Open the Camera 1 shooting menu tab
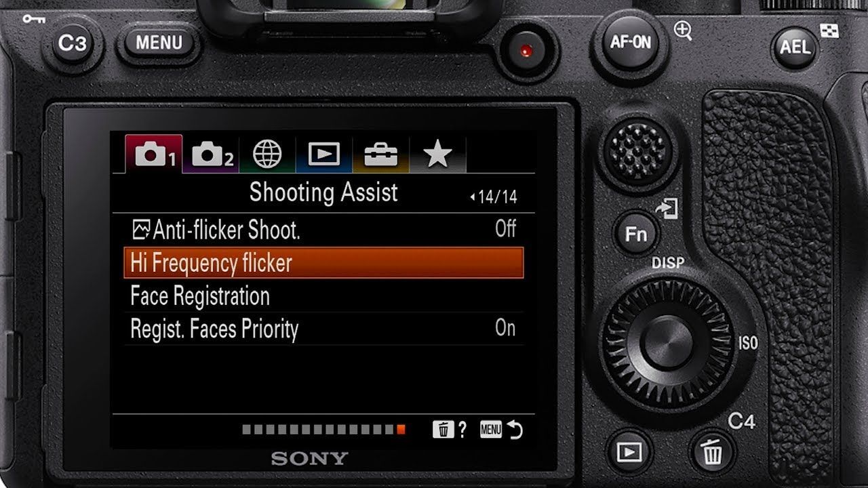Screen dimensions: 868x488 tap(154, 154)
